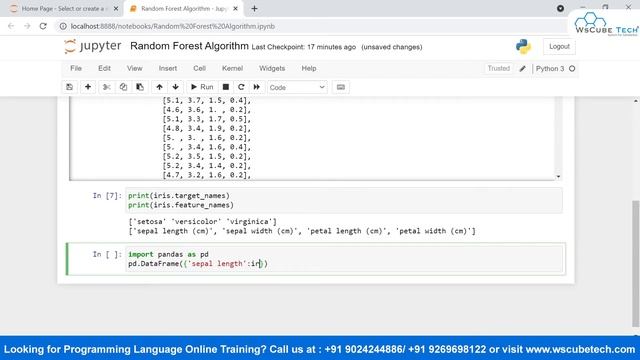Click the Python logo icon

coord(523,47)
